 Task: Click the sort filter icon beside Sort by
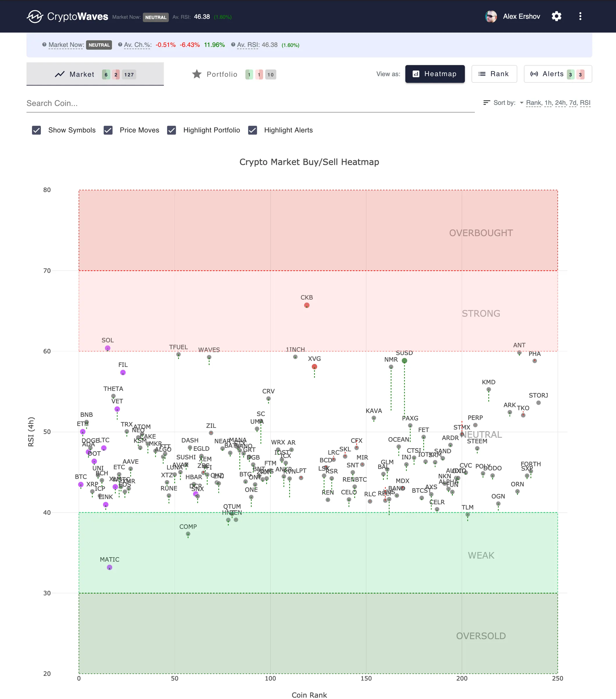pos(487,103)
